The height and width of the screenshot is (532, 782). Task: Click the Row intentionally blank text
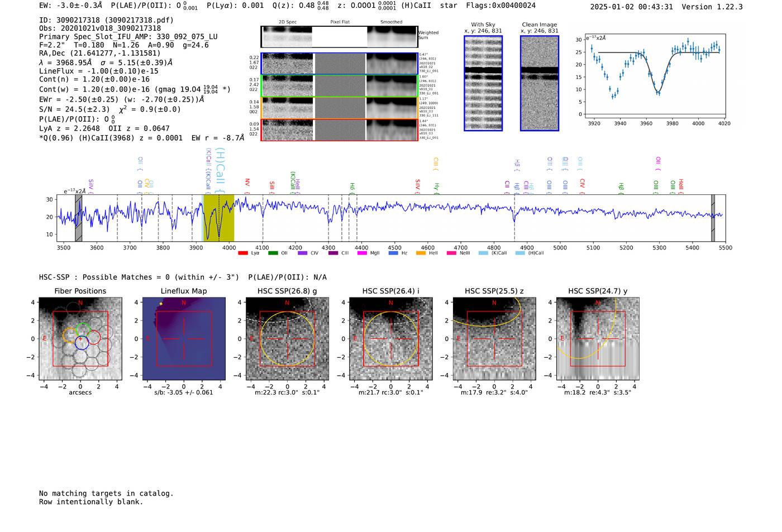pos(91,502)
